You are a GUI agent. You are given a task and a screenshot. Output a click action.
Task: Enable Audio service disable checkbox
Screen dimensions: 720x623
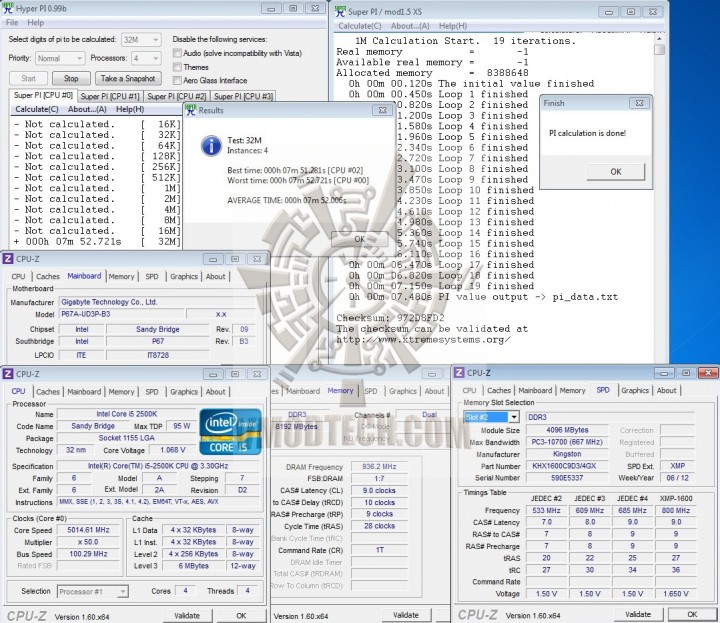[x=177, y=53]
